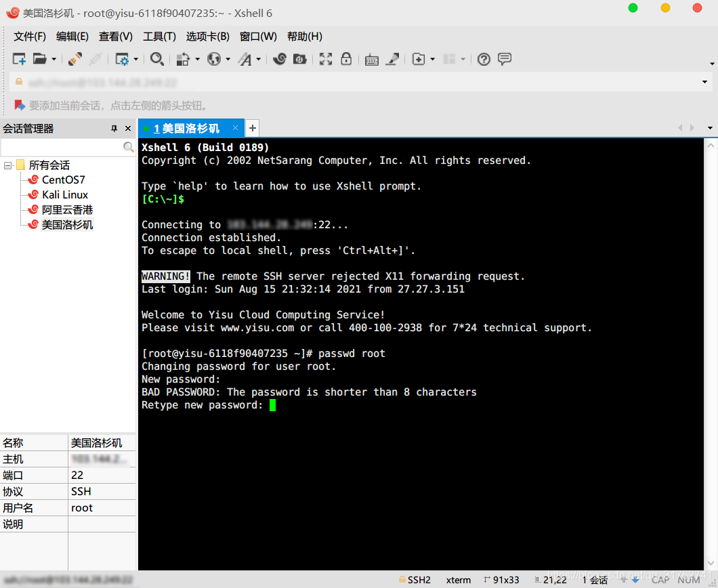Click the Find magnifier toolbar icon
Screen dimensions: 718x588
pyautogui.click(x=157, y=59)
